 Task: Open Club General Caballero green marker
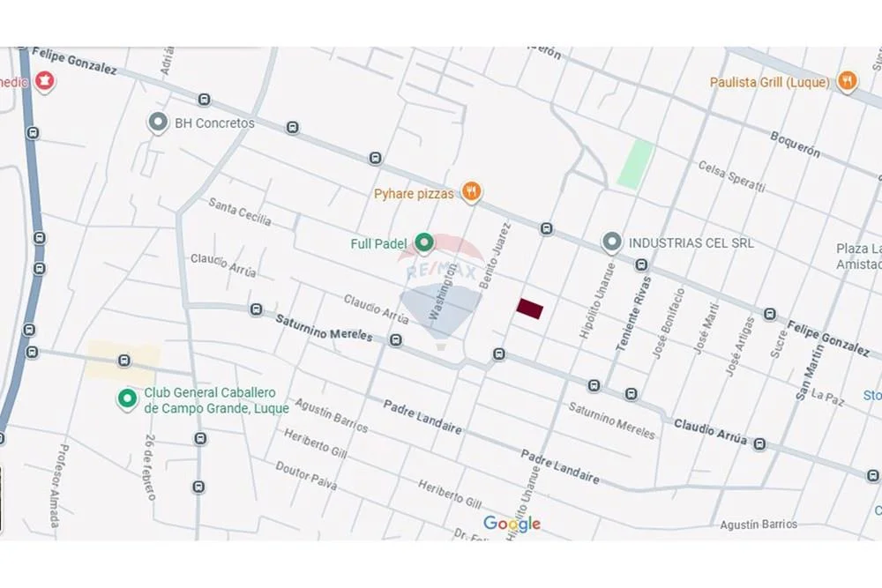(127, 399)
